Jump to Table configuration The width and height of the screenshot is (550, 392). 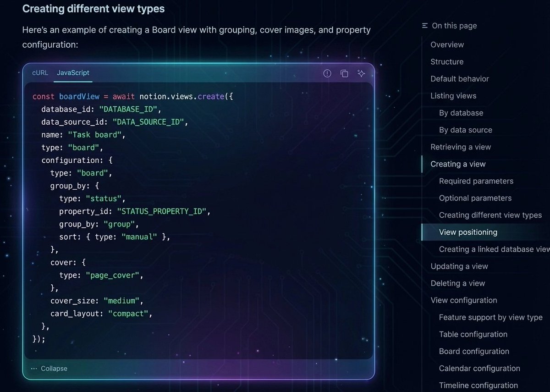point(473,334)
